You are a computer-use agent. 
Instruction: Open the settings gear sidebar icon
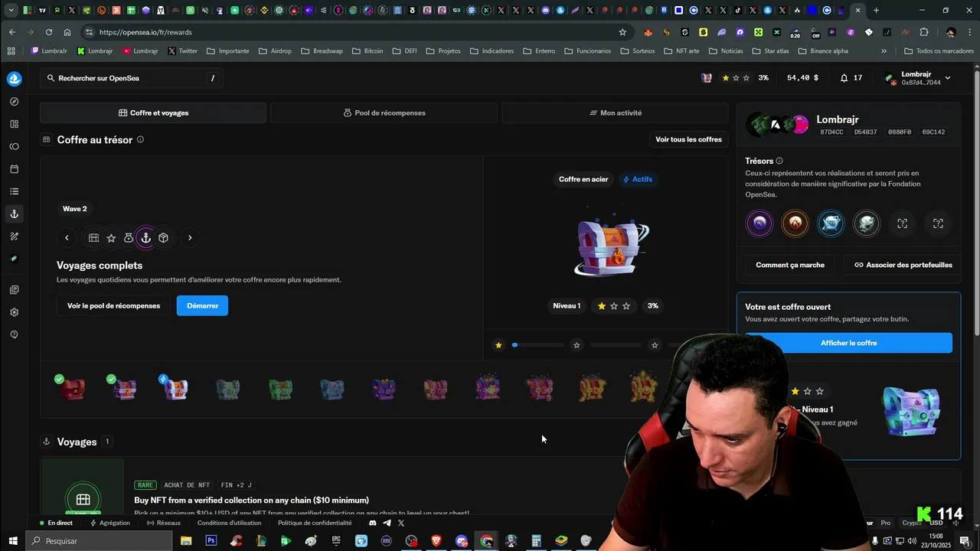[14, 312]
